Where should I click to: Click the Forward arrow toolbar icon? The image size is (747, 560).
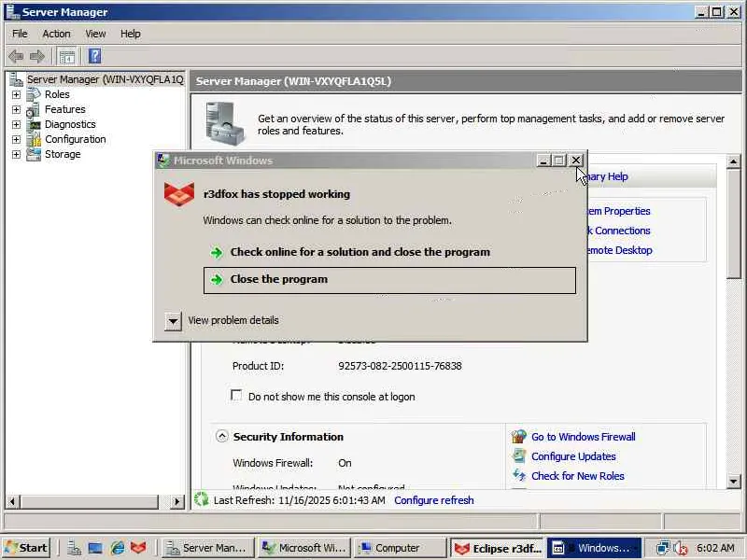pos(37,57)
